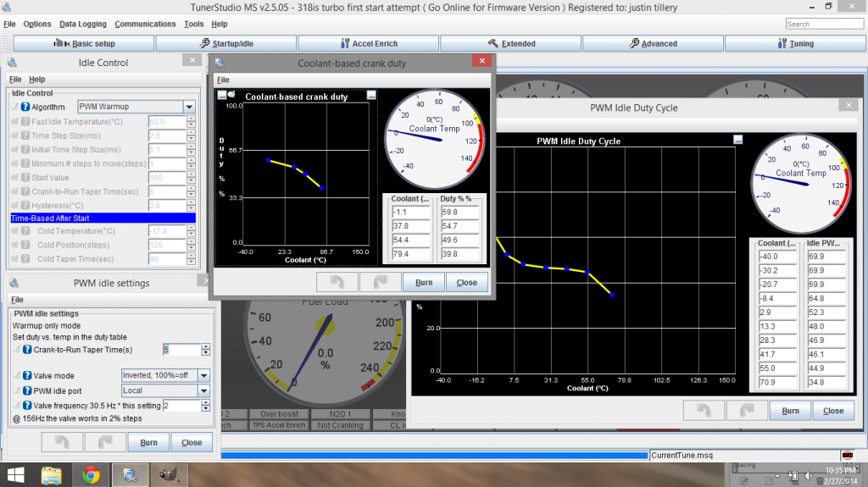
Task: Click Close in PWM idle settings
Action: [192, 442]
